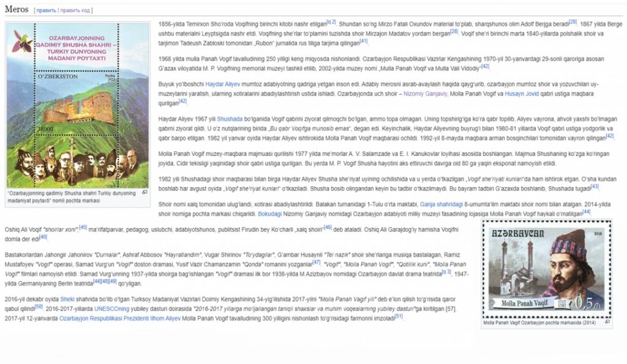Click footnote [45] after 'shoirlar xoni'
The height and width of the screenshot is (364, 627).
coord(83,228)
